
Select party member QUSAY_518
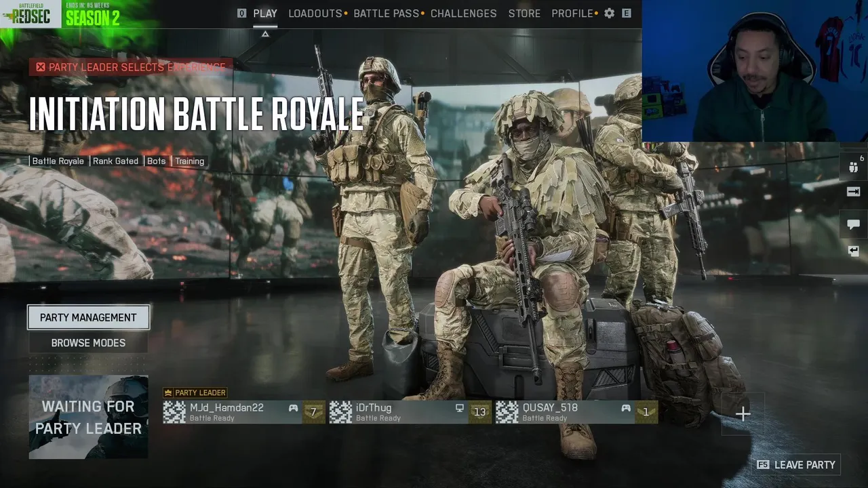point(576,412)
